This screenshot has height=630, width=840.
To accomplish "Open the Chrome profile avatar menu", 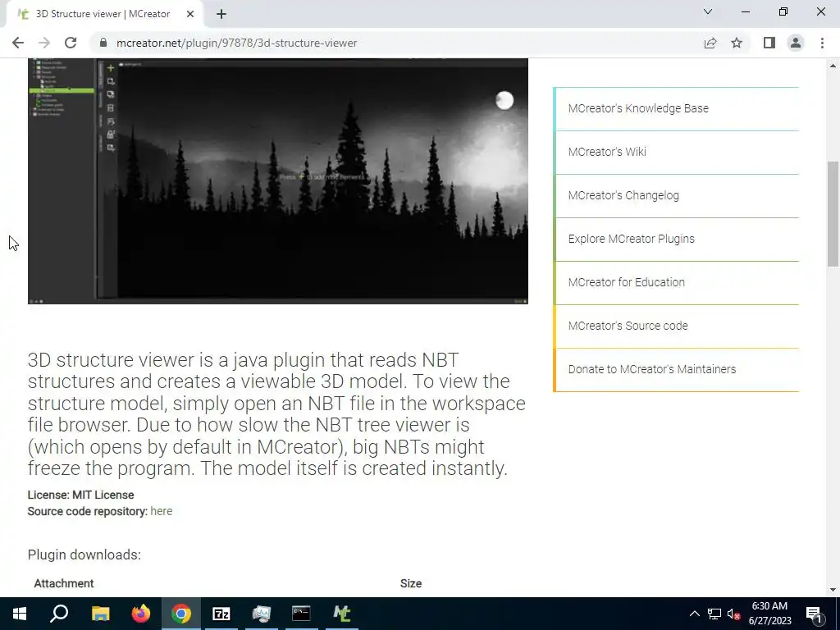I will 796,43.
